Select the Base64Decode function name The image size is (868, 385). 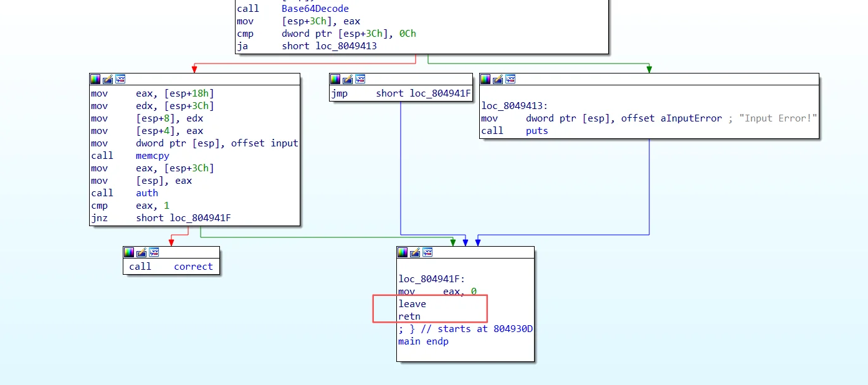[315, 9]
